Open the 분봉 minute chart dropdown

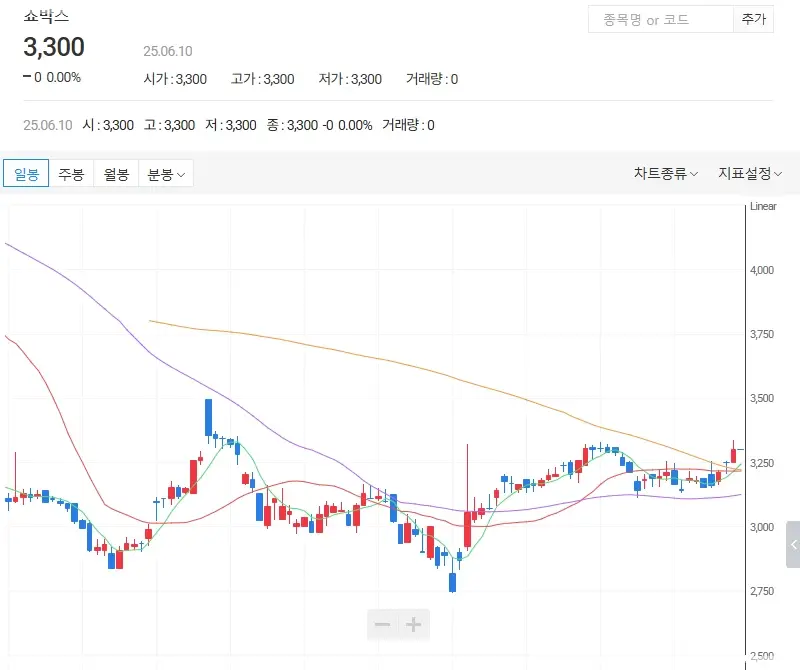tap(166, 174)
